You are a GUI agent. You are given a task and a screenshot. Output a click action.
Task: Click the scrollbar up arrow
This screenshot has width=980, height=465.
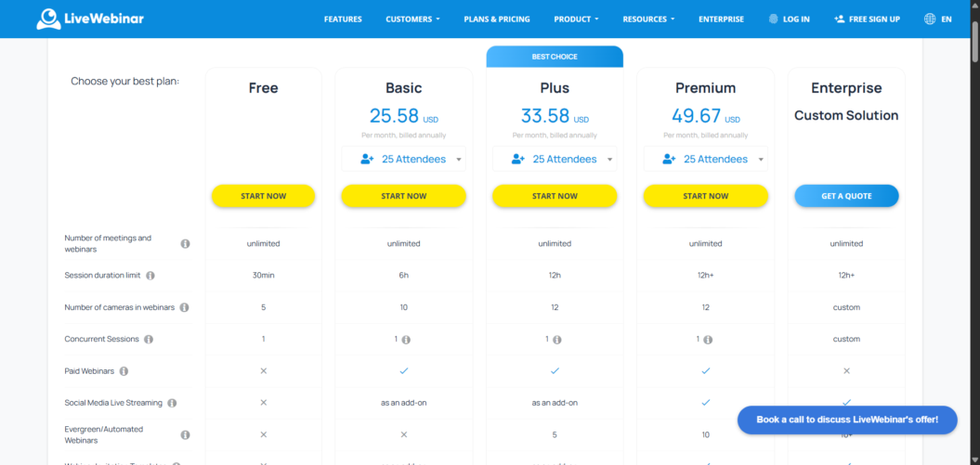pos(974,5)
